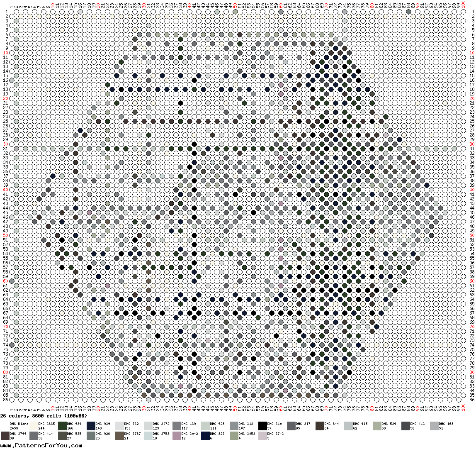Open the www.PatternsForYou.com link

(41, 445)
